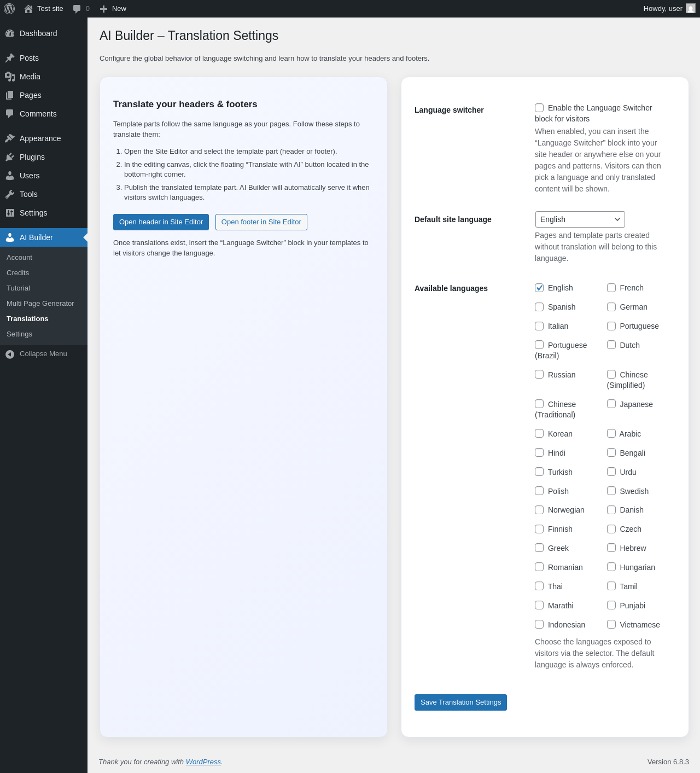Check the French language checkbox
Image resolution: width=700 pixels, height=773 pixels.
[x=611, y=288]
